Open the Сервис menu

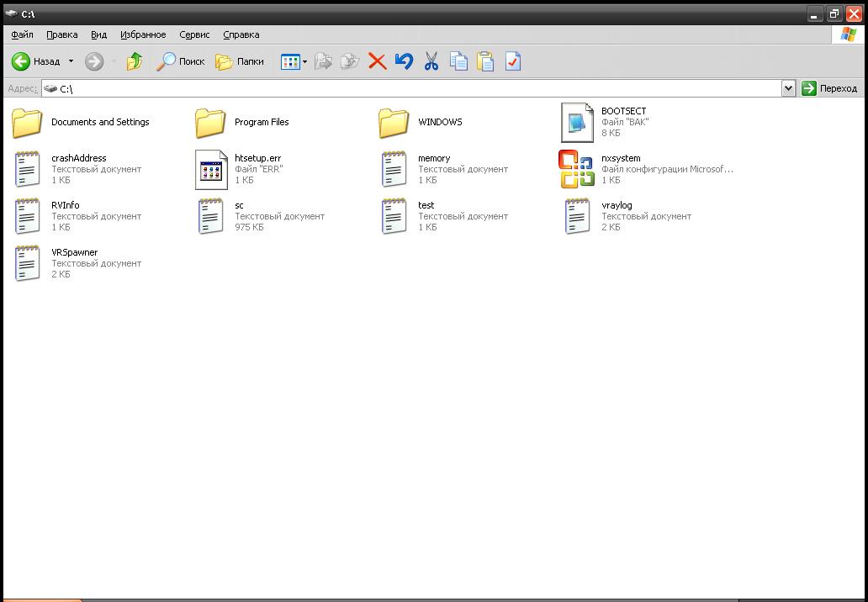195,34
